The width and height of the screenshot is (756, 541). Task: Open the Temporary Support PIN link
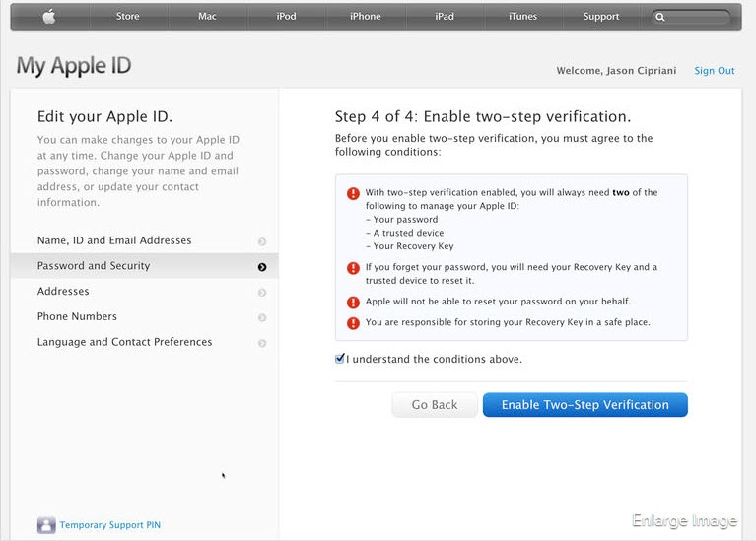109,526
